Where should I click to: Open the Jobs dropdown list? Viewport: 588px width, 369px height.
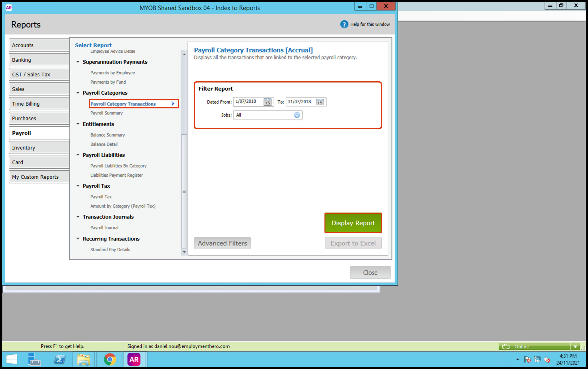pos(297,115)
